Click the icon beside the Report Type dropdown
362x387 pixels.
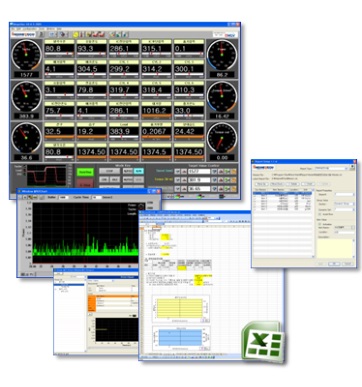pyautogui.click(x=352, y=168)
